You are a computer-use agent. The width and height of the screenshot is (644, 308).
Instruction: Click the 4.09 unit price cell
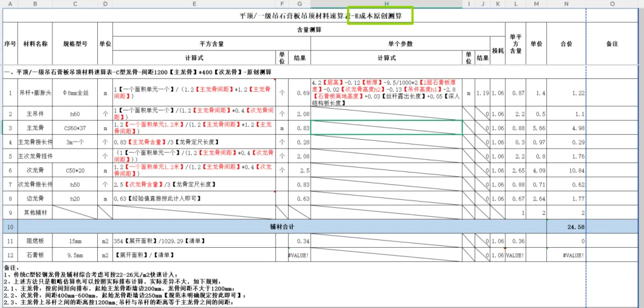536,170
